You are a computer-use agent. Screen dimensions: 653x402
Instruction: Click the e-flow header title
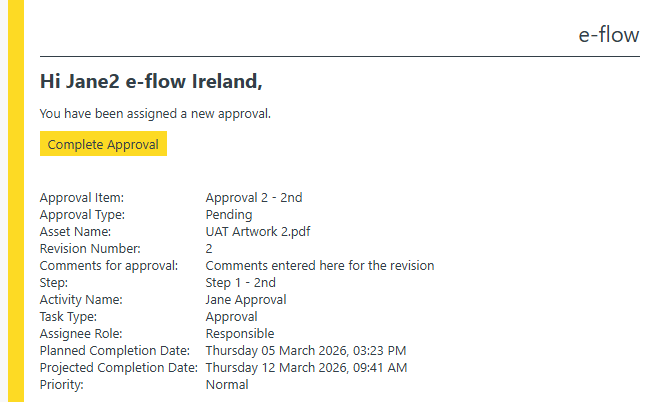tap(608, 35)
